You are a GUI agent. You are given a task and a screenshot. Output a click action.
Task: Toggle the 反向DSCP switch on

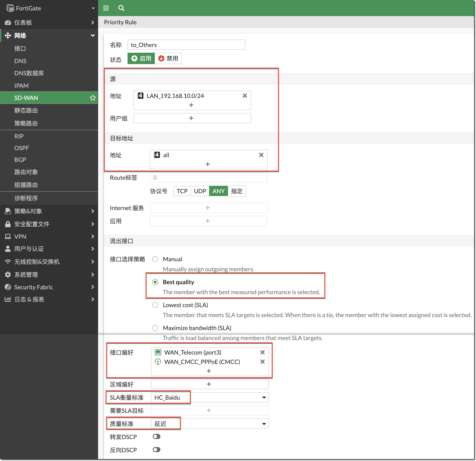[x=156, y=450]
